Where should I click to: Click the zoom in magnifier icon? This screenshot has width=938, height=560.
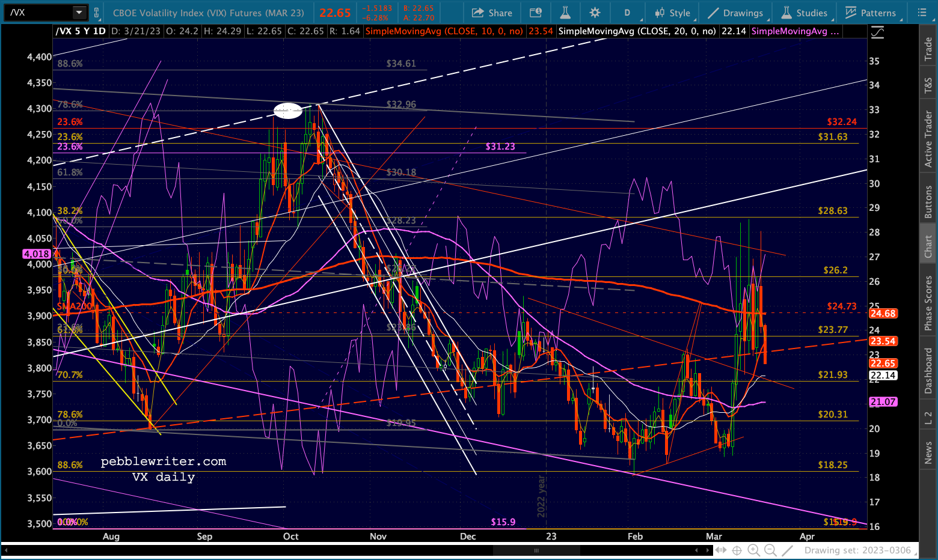click(753, 550)
